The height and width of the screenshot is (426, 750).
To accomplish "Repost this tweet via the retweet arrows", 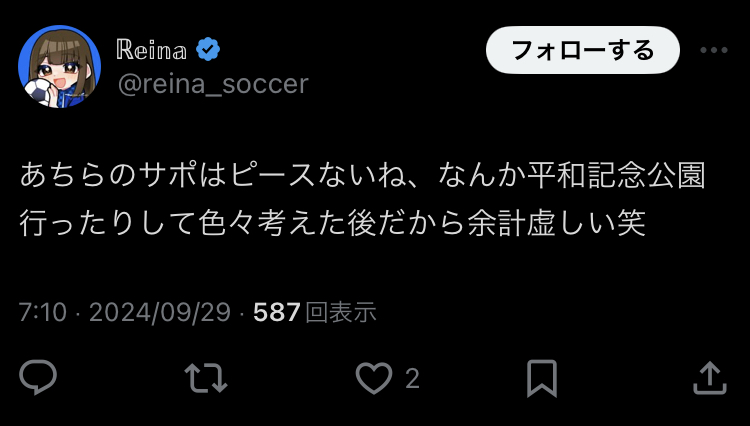I will (206, 378).
